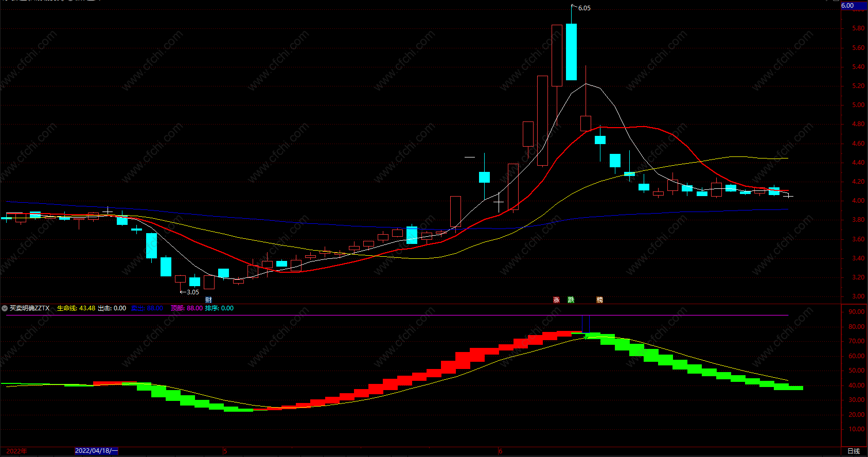
Task: Click the orange 榜 marker icon
Action: coord(599,300)
